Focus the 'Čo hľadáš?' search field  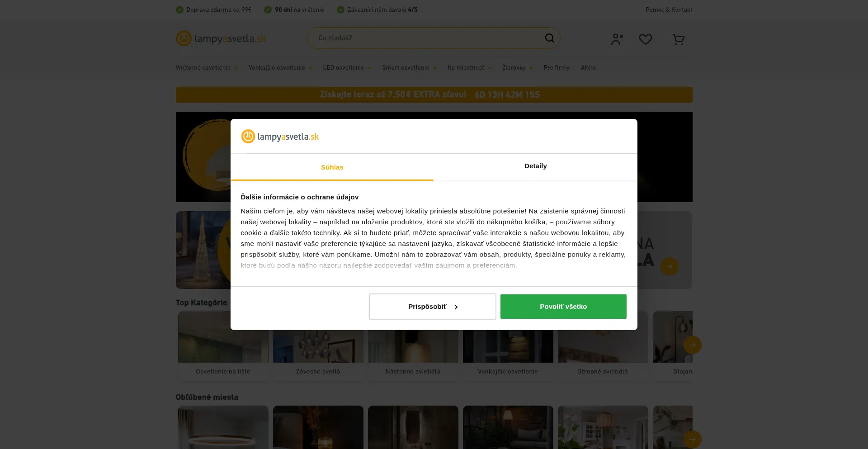tap(425, 38)
